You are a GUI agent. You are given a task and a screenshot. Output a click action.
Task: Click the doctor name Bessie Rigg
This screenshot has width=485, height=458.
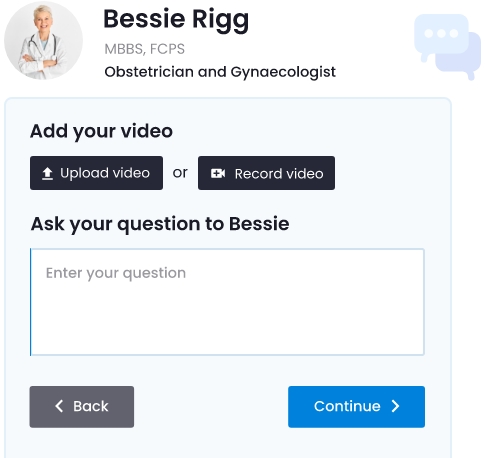pyautogui.click(x=176, y=20)
